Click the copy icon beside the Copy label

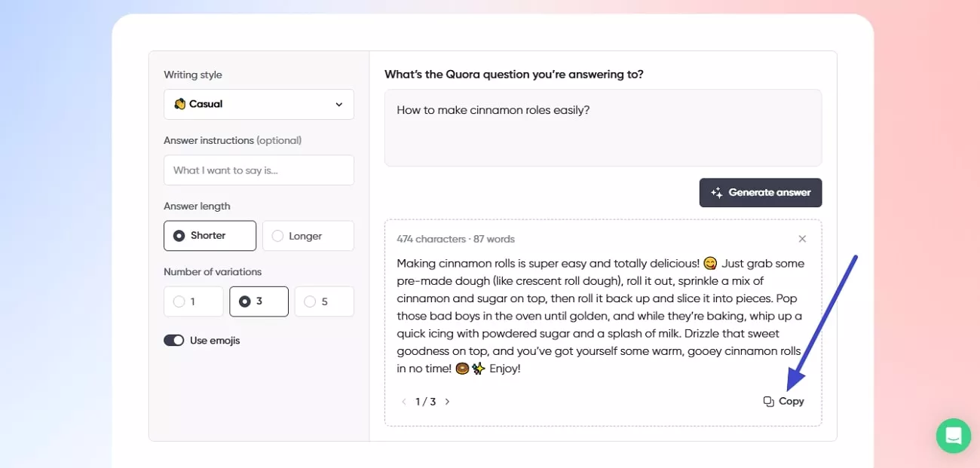[767, 401]
